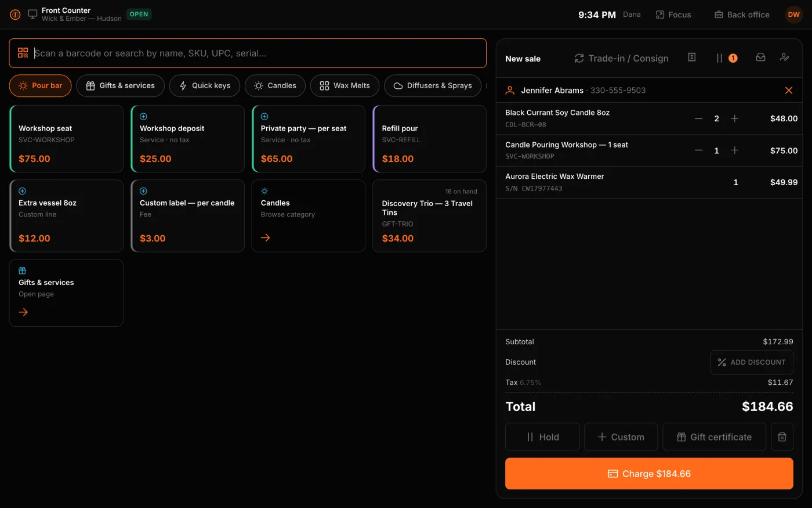Screen dimensions: 812x508
Task: Enable Focus mode in the top bar
Action: point(673,15)
